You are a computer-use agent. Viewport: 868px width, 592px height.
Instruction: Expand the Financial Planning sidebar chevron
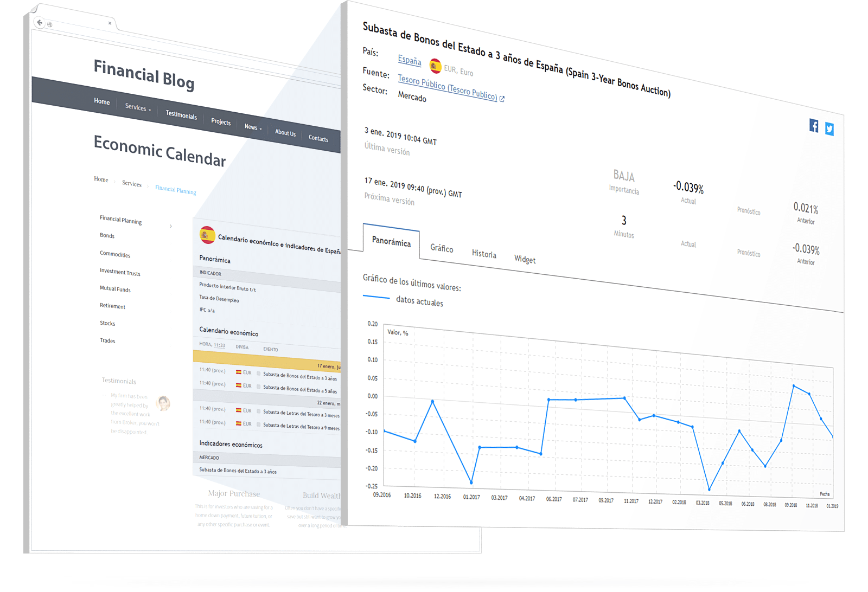(171, 226)
